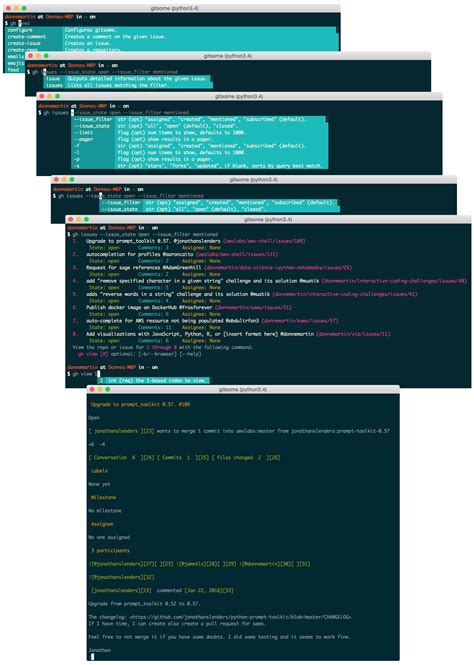This screenshot has height=665, width=474.
Task: Click the 'gh view [#]' command hint line
Action: (139, 354)
